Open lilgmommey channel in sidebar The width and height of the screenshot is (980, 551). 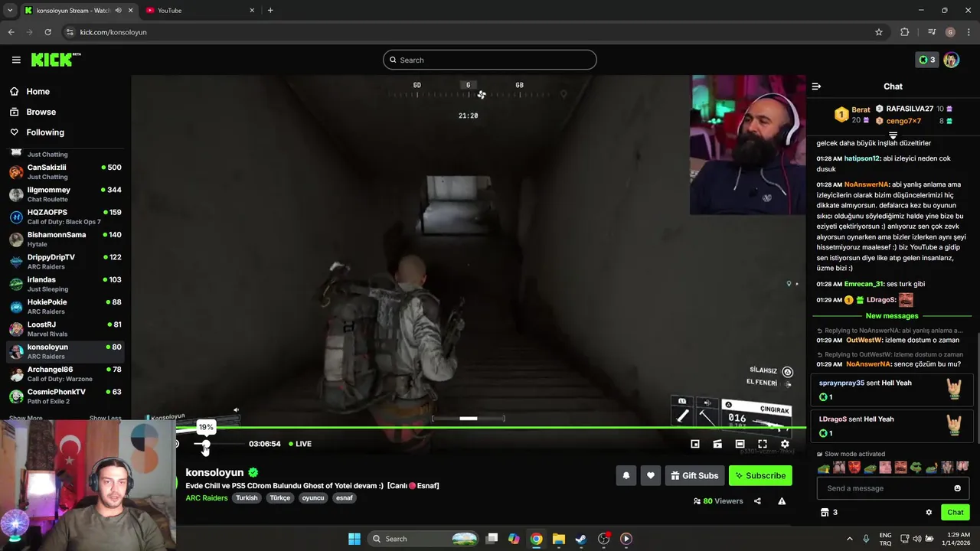[65, 194]
